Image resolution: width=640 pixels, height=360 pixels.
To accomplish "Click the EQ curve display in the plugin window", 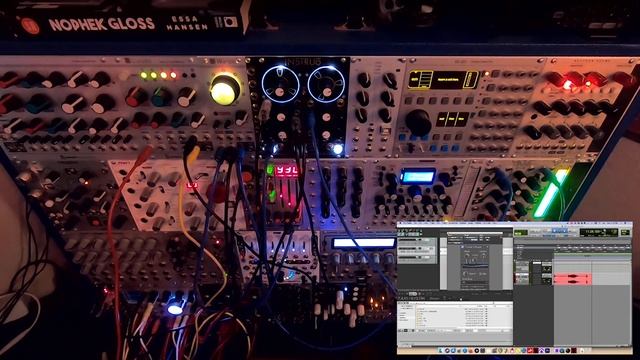I will (x=476, y=266).
